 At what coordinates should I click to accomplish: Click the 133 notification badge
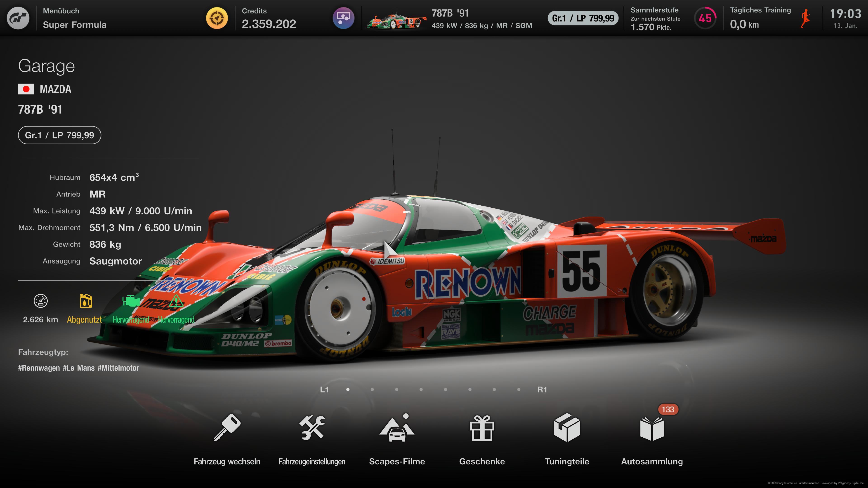tap(668, 410)
